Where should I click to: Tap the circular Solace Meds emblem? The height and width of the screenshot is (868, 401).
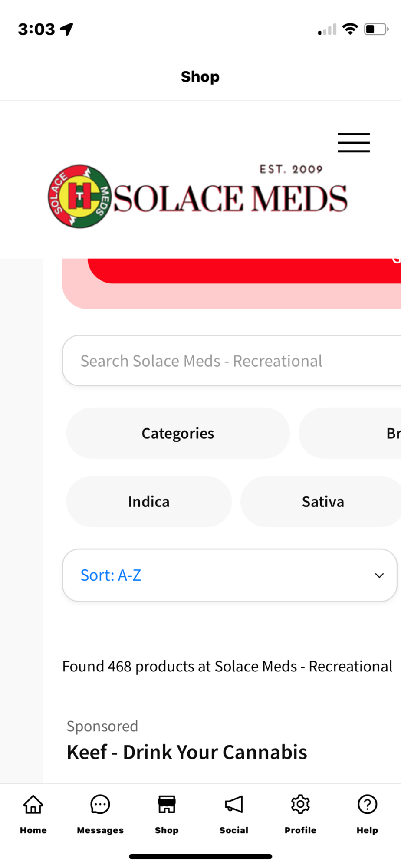click(x=79, y=197)
